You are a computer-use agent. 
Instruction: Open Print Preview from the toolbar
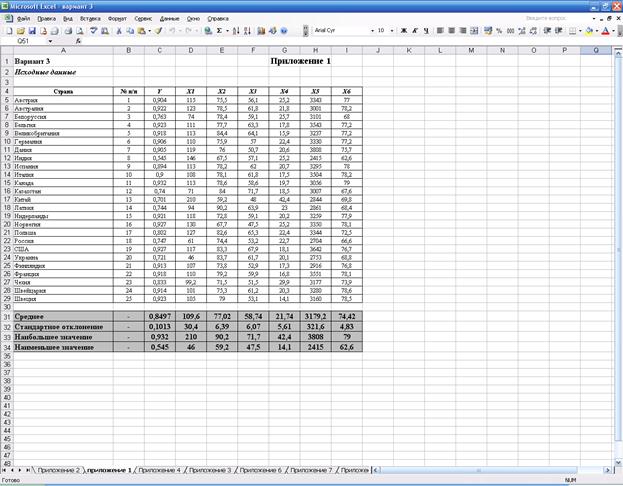tap(80, 31)
